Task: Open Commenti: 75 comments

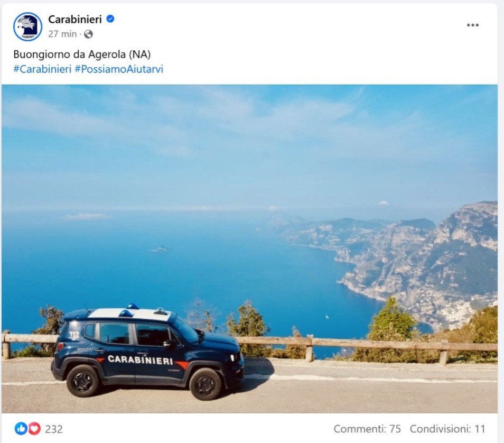Action: pos(367,429)
